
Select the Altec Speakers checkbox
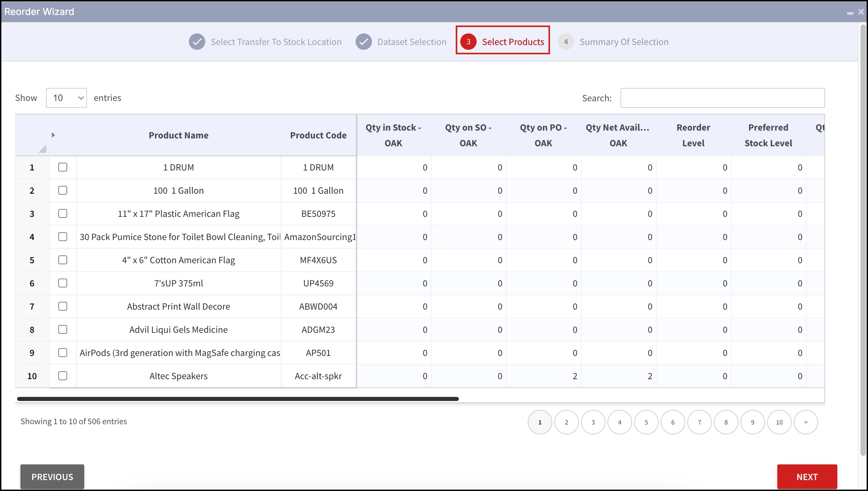pyautogui.click(x=63, y=376)
